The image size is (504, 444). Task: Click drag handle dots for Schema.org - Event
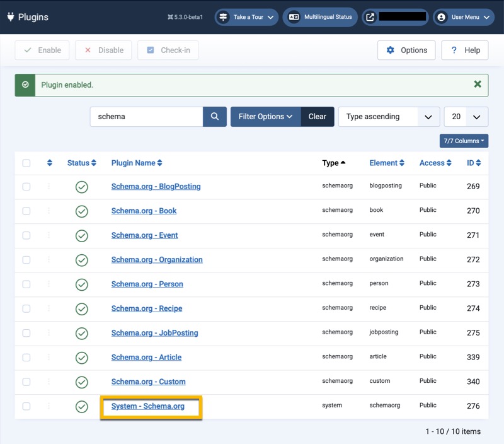(x=49, y=235)
